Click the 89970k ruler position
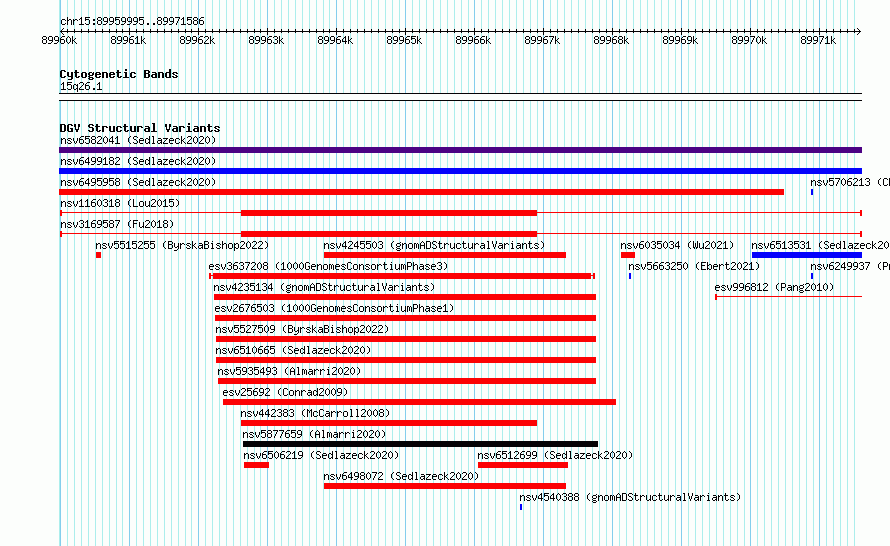Screen dimensions: 890x546 749,40
